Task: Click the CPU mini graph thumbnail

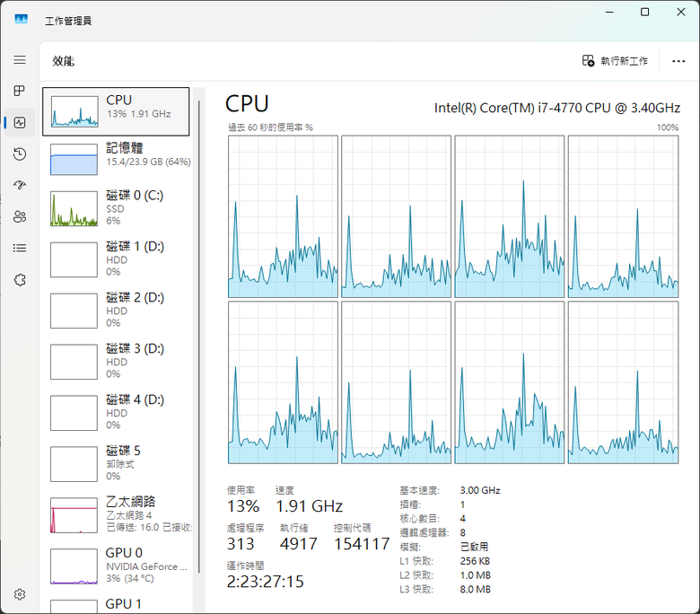Action: (x=74, y=111)
